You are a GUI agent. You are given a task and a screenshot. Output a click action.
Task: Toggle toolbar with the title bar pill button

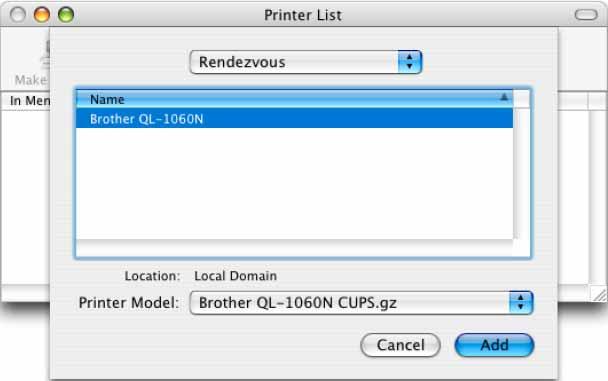click(x=586, y=15)
